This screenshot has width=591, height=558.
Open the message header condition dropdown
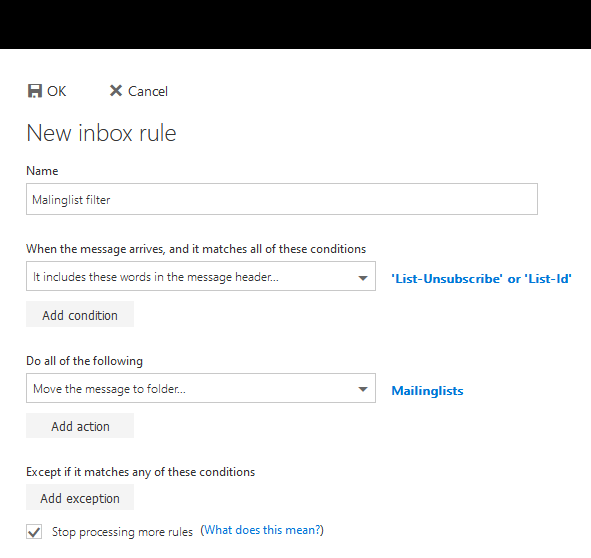click(201, 276)
